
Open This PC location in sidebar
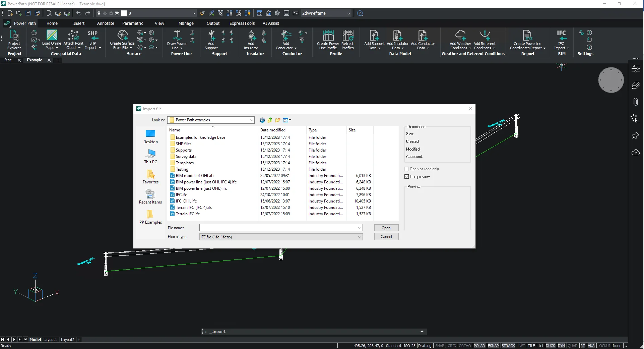click(150, 157)
